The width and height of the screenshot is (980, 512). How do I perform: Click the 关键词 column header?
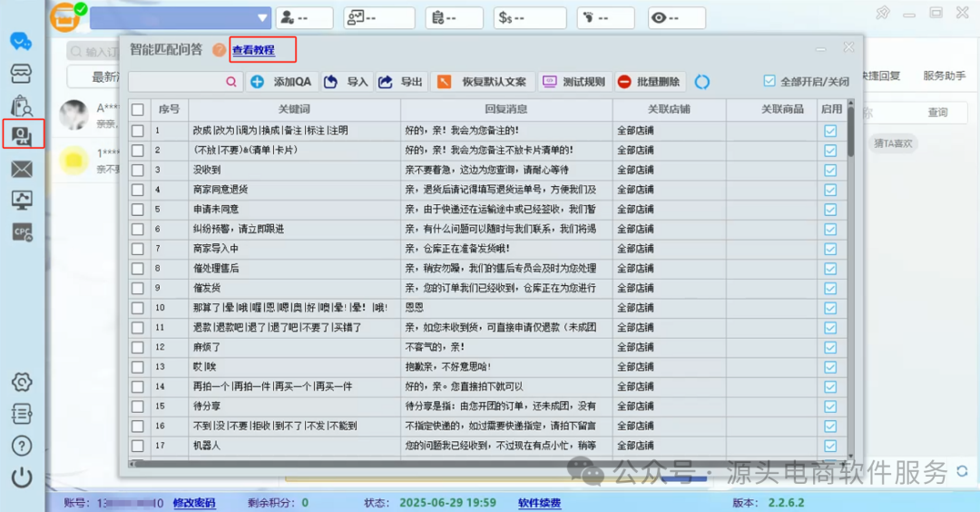click(294, 110)
